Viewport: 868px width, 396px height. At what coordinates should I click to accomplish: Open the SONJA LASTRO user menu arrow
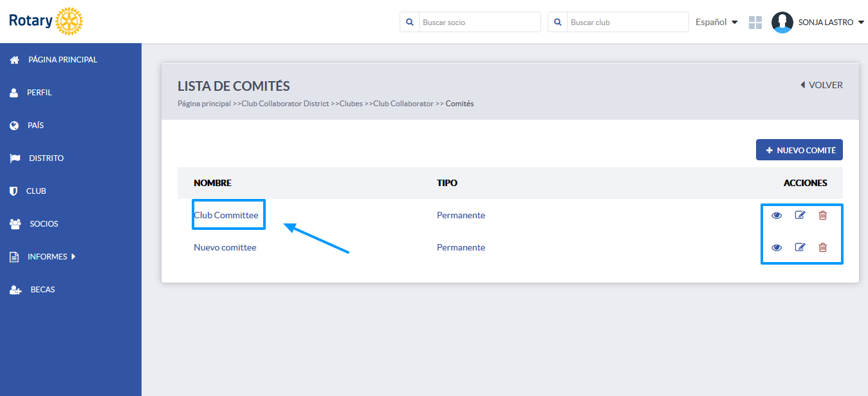coord(861,23)
